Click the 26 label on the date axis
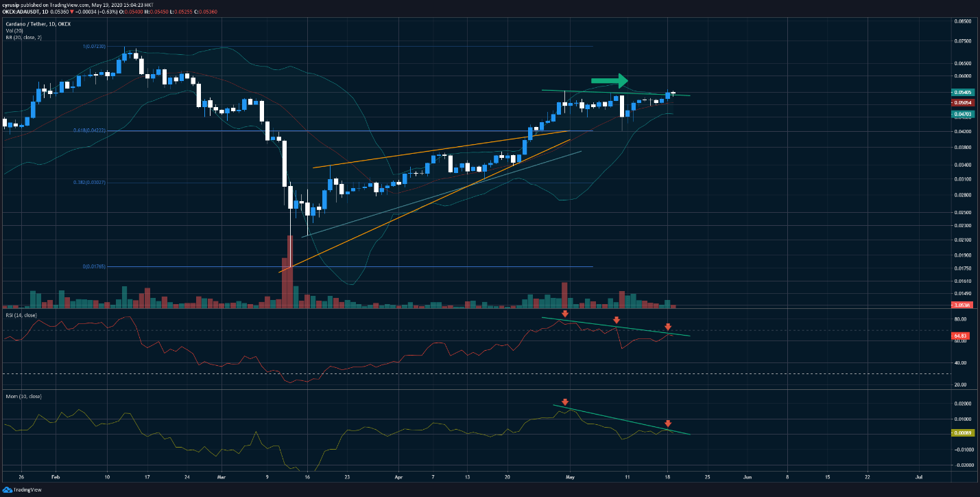This screenshot has height=497, width=980. pyautogui.click(x=22, y=476)
